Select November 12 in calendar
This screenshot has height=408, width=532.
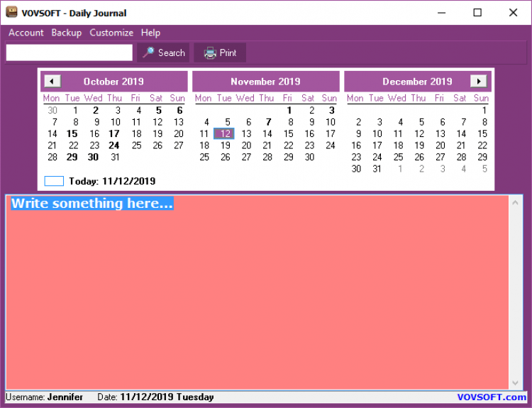click(x=225, y=133)
